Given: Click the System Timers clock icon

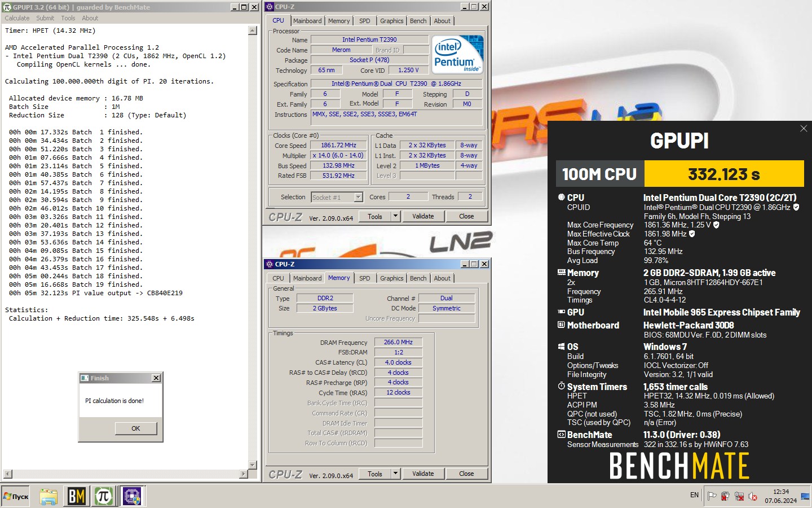Looking at the screenshot, I should 561,386.
